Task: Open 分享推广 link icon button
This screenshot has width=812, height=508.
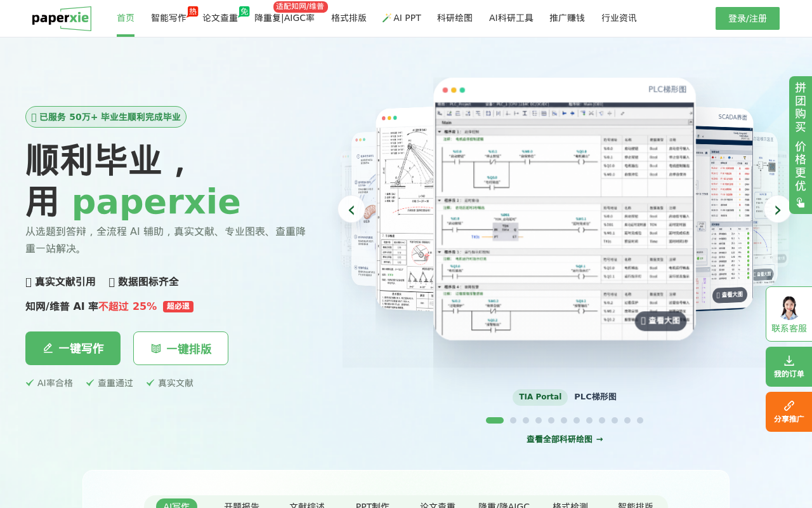Action: (x=789, y=411)
